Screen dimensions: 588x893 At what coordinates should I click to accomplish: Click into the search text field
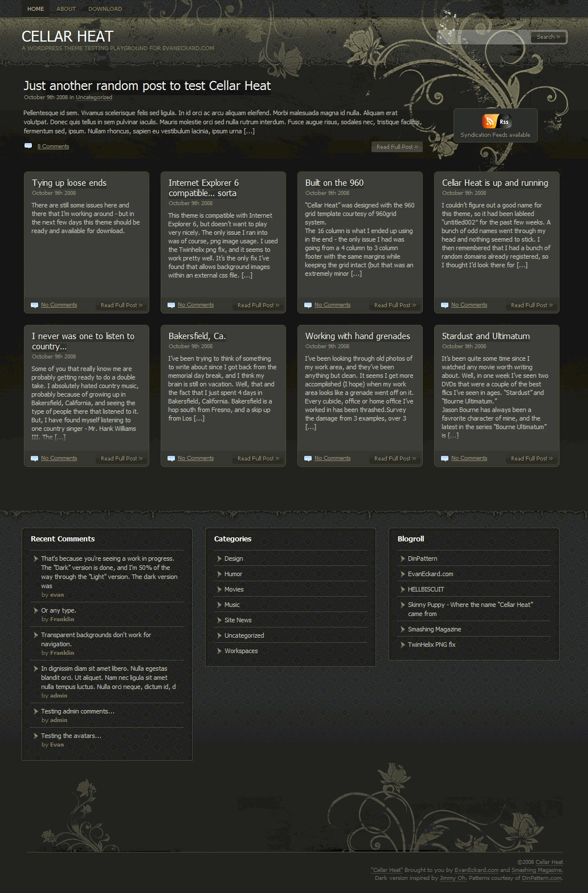[x=483, y=37]
